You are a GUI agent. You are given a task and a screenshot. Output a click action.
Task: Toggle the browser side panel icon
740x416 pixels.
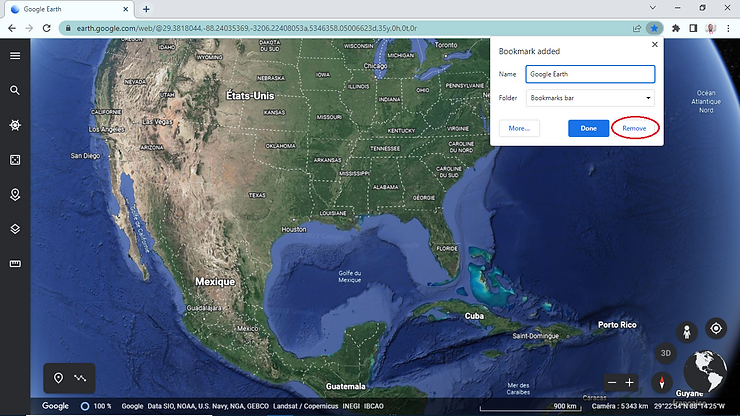click(x=693, y=28)
